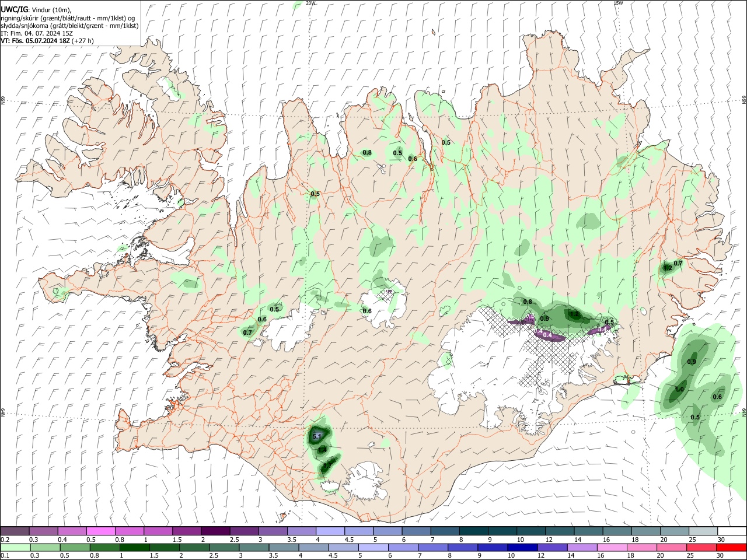Screen dimensions: 747x560
Task: Click the 5.1 precipitation value on the map
Action: point(317,436)
